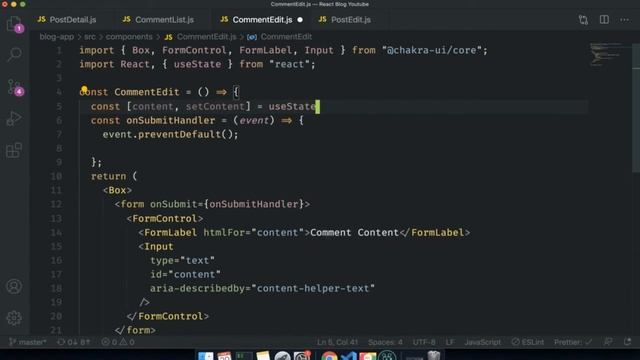Open problems panel via errors and warnings count
640x360 pixels.
tap(118, 342)
